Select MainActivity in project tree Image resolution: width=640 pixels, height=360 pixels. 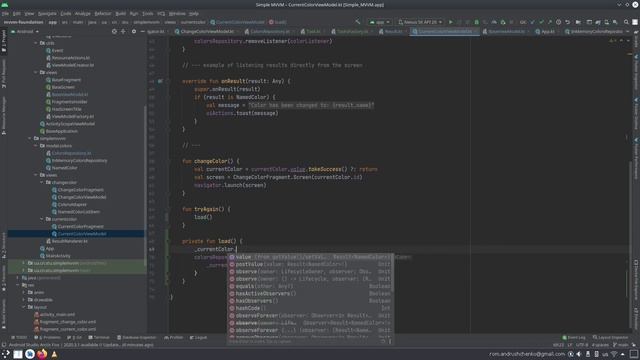[58, 256]
